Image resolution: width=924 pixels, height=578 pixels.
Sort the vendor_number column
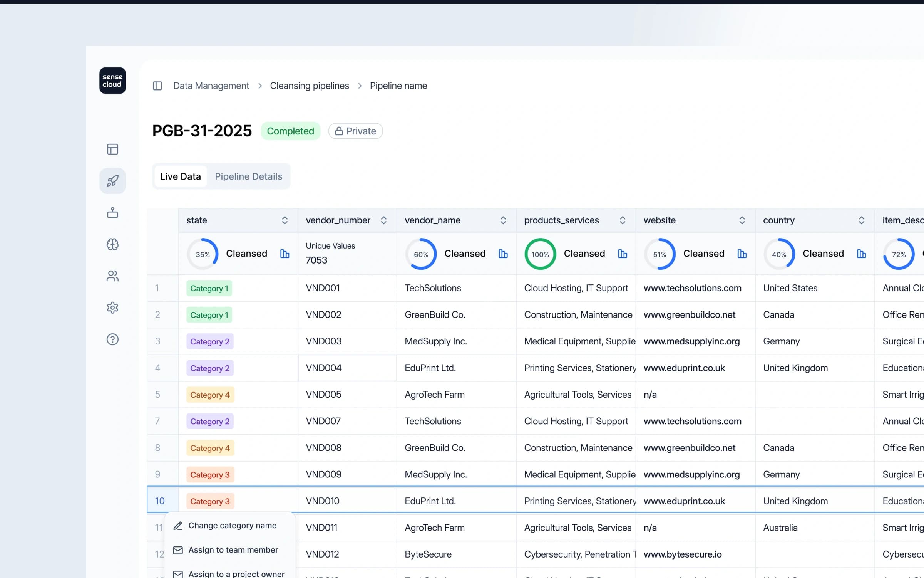pos(383,220)
